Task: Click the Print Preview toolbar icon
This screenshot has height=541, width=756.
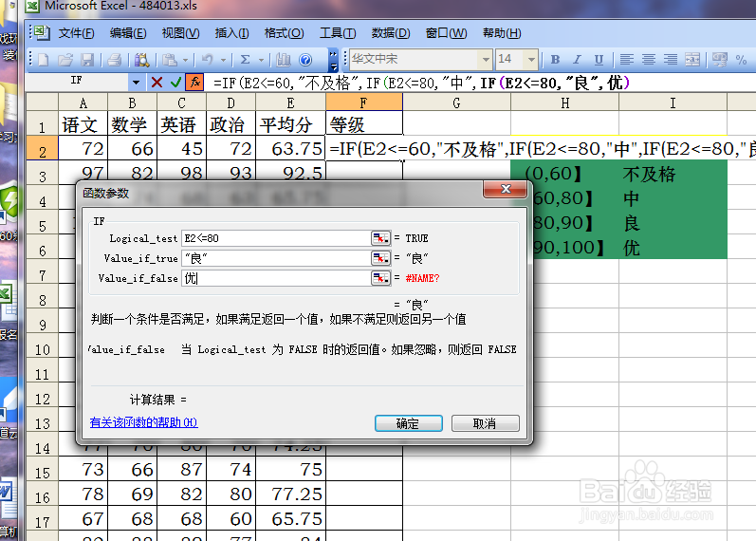Action: [141, 60]
